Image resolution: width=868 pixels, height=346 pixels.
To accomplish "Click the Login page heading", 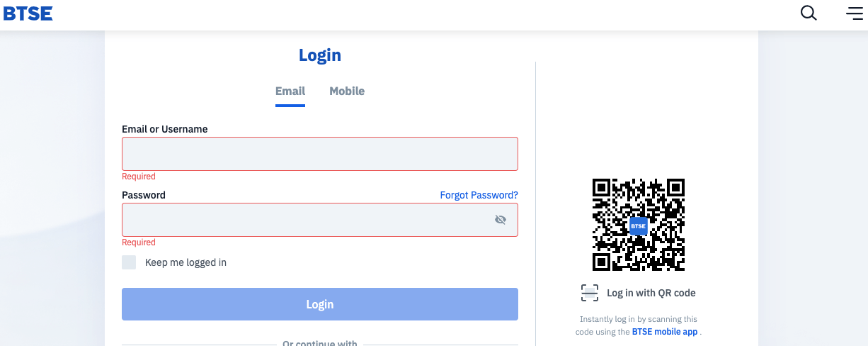I will [320, 55].
